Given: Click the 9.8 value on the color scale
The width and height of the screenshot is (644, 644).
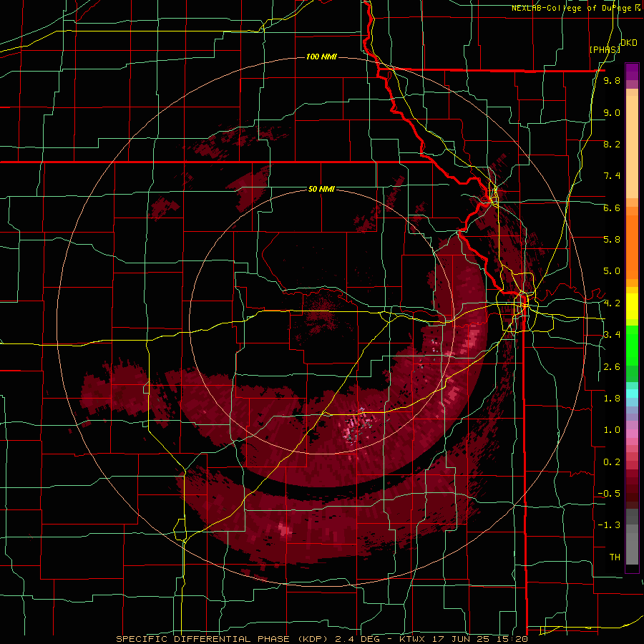Looking at the screenshot, I should (612, 80).
